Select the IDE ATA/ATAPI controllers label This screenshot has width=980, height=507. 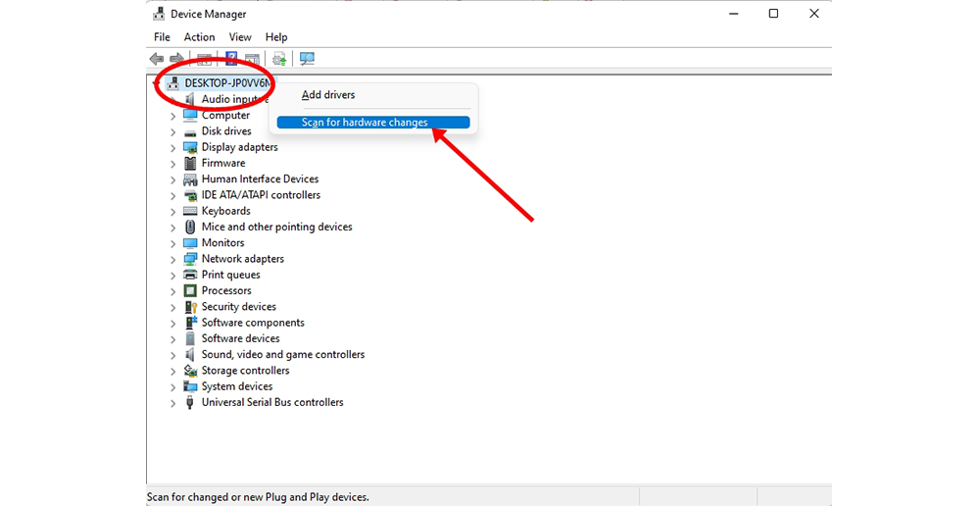pos(261,195)
